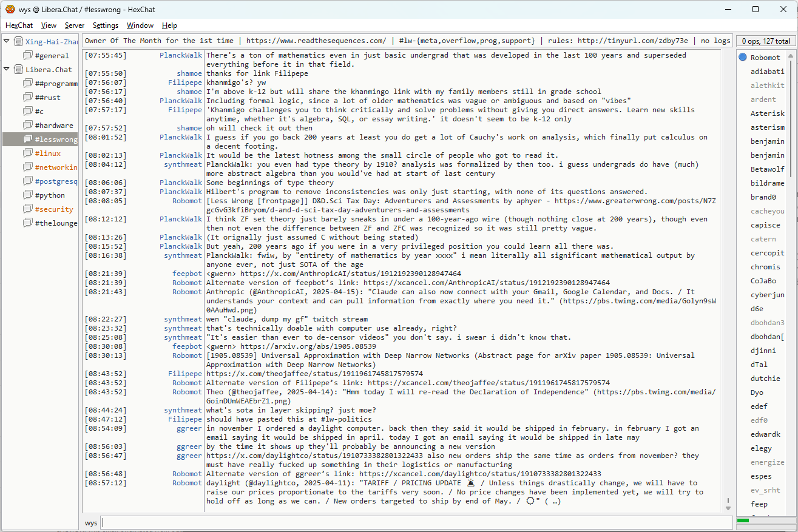
Task: Click the ##rust channel icon
Action: 28,98
